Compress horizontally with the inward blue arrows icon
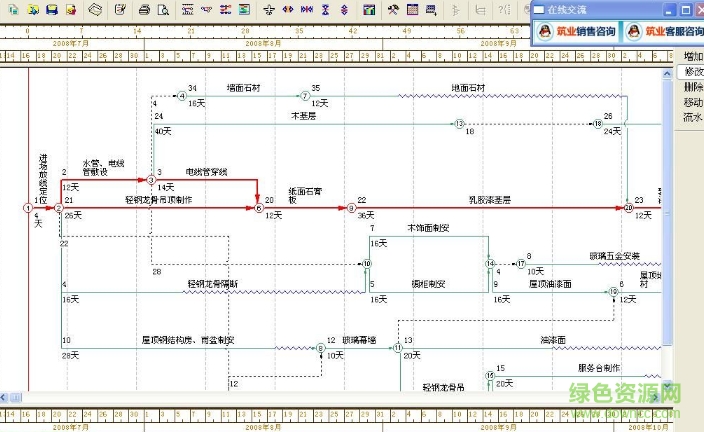This screenshot has height=432, width=704. click(x=307, y=9)
